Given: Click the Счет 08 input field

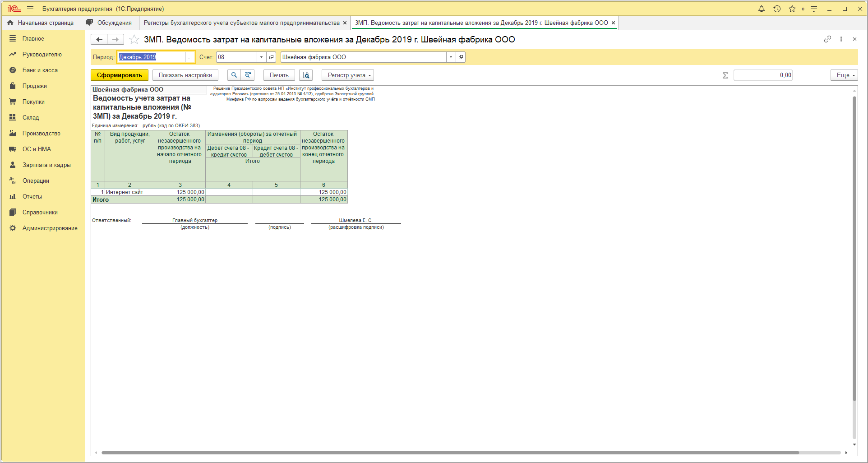Looking at the screenshot, I should pos(237,57).
